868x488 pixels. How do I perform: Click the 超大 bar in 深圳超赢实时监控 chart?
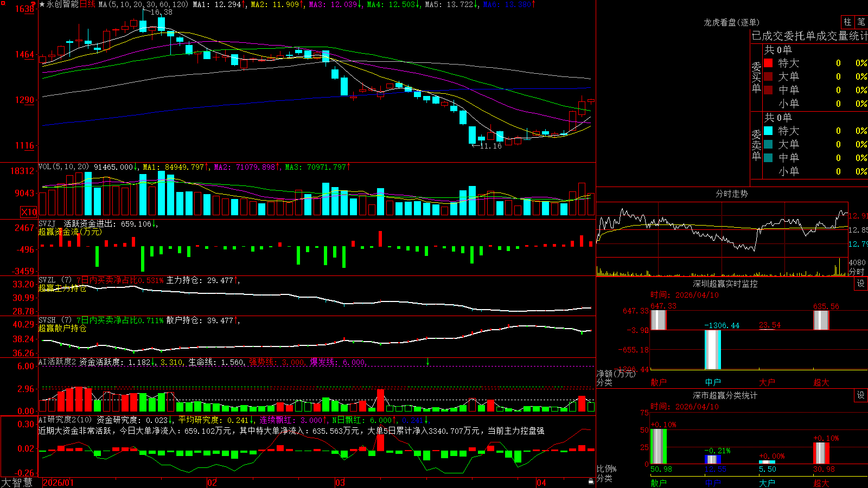click(x=821, y=320)
